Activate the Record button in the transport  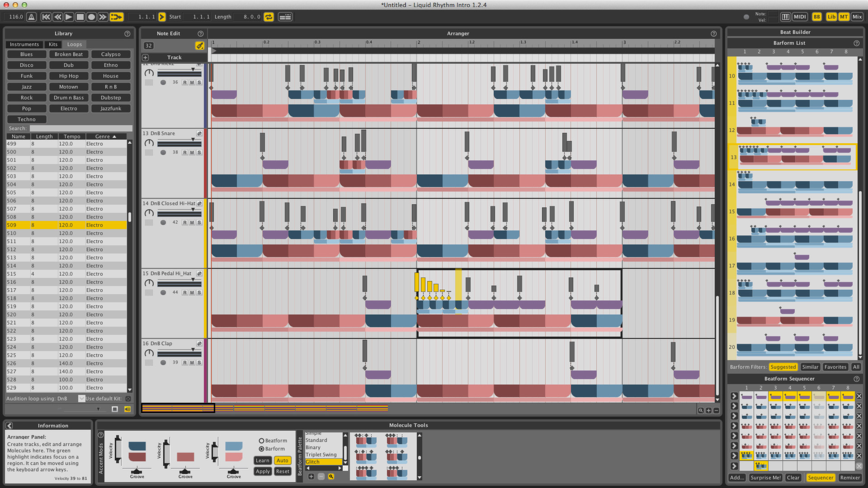click(91, 16)
